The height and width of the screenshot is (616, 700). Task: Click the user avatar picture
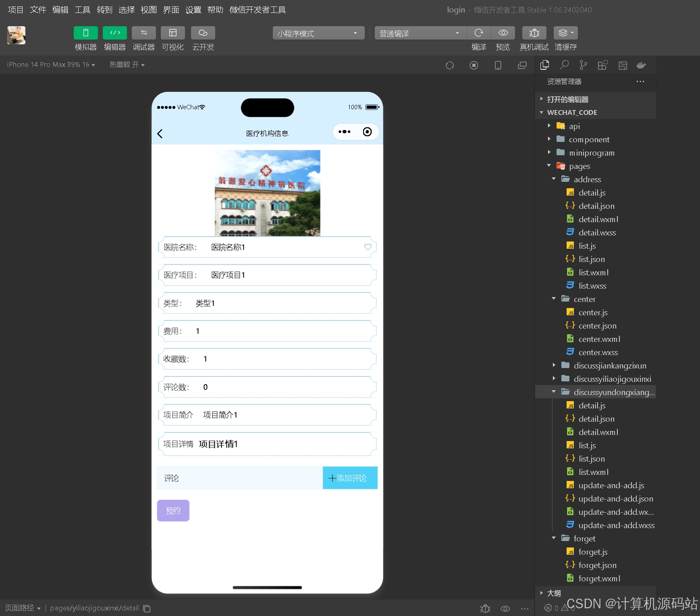(17, 35)
